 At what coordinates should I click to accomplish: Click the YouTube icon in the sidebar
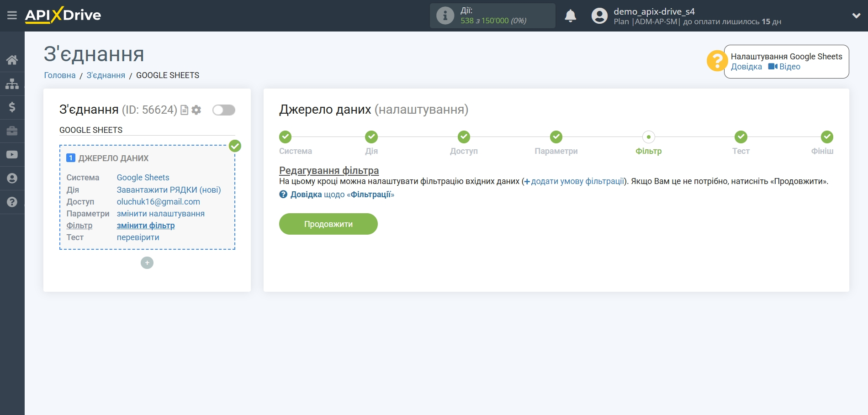click(12, 155)
